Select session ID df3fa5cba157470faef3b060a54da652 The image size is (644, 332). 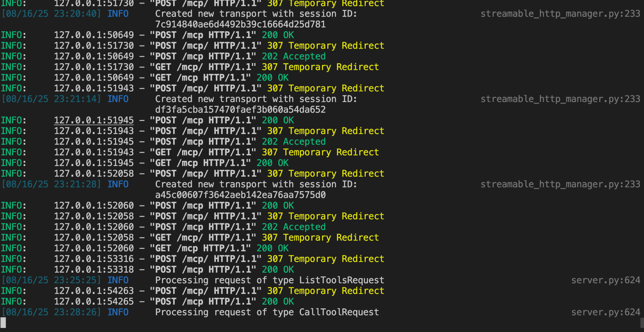[x=240, y=109]
